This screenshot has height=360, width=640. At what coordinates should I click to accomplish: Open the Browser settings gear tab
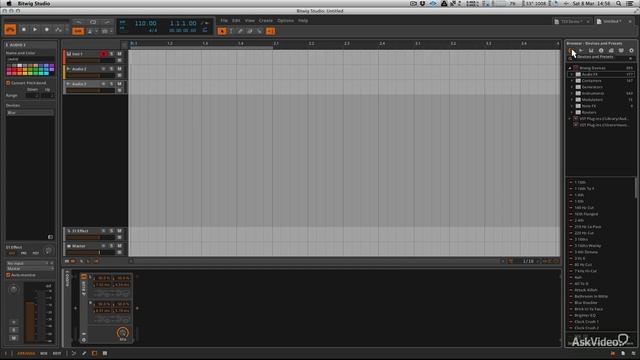click(x=631, y=50)
